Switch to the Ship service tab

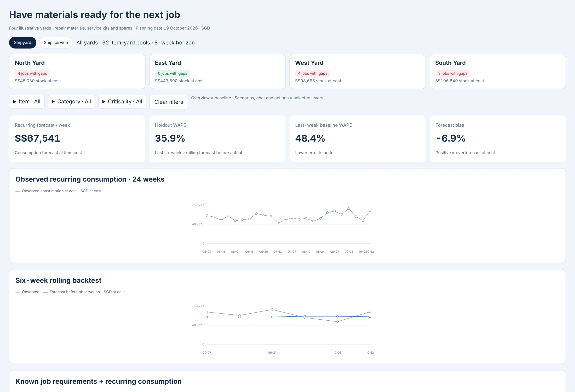[x=56, y=43]
